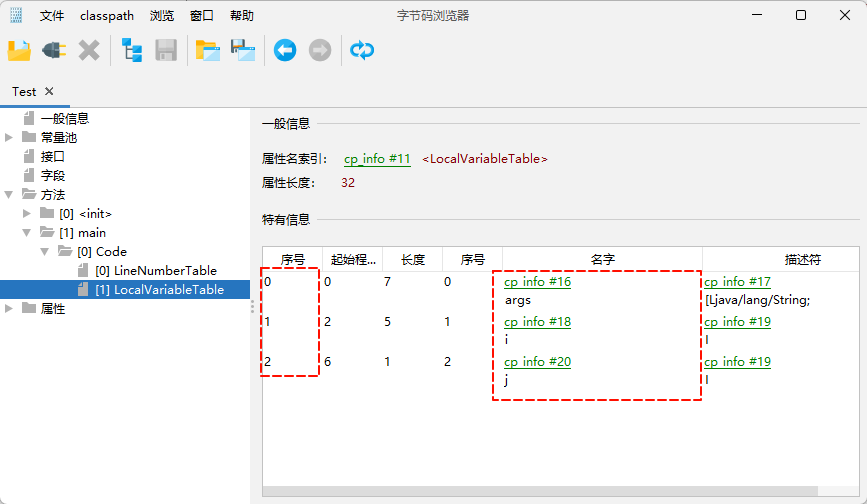The image size is (867, 504).
Task: Click the open workspace folder icon
Action: [x=208, y=50]
